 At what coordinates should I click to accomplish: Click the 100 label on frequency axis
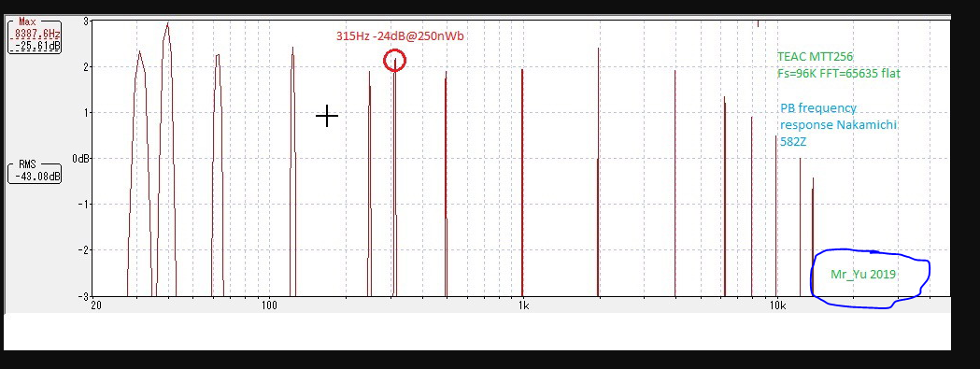269,305
